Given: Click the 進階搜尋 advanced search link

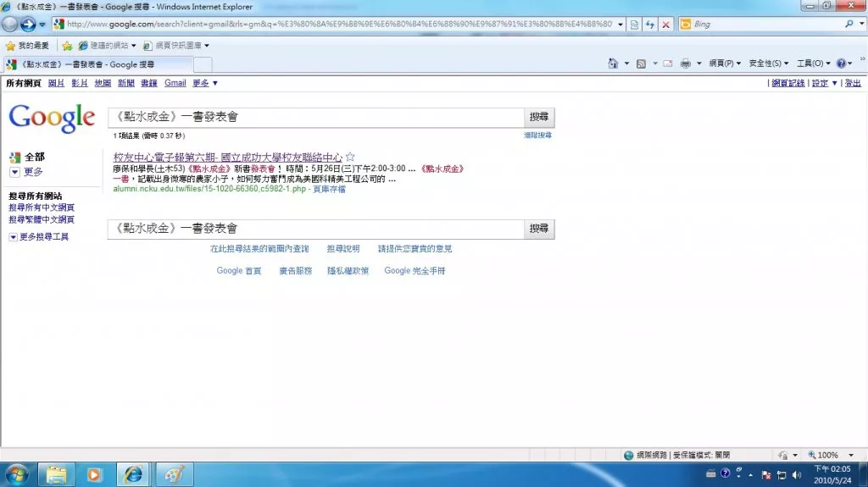Looking at the screenshot, I should coord(537,135).
